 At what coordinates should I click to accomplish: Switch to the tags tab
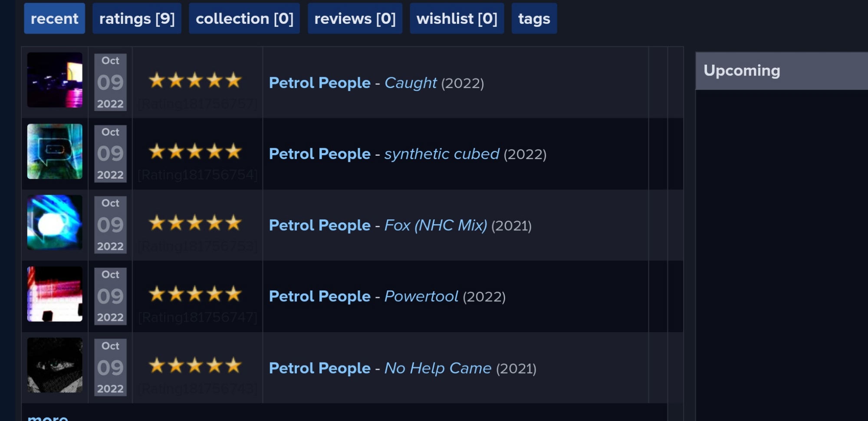point(534,19)
